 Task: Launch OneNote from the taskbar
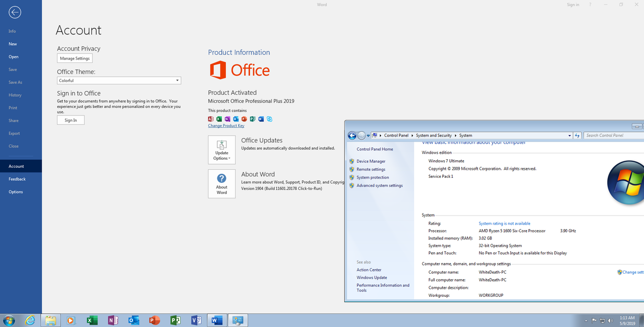113,320
